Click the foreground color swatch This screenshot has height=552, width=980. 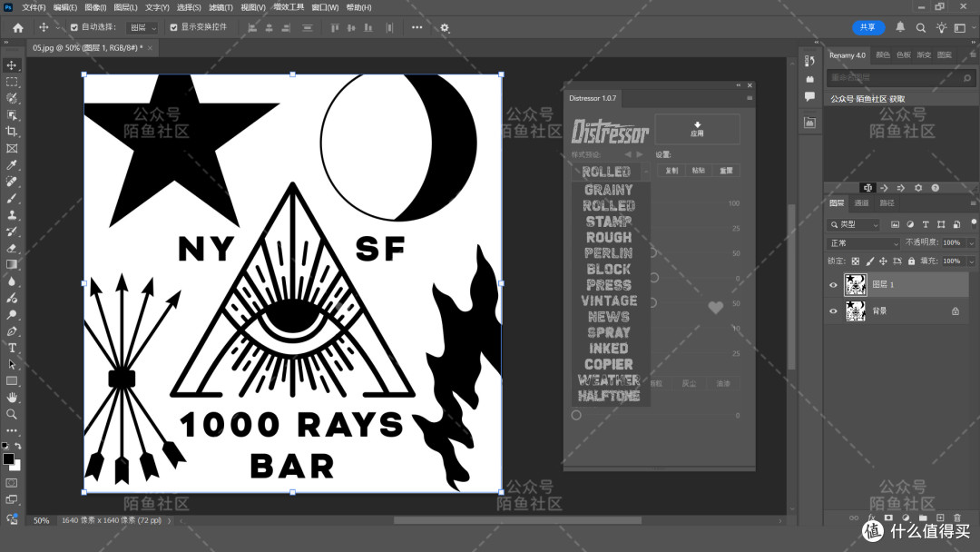point(8,458)
